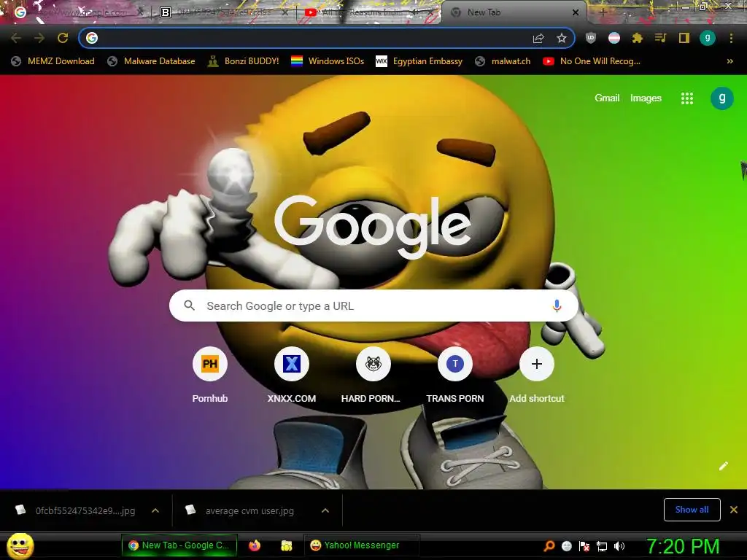Open the Google account avatar on the page
The width and height of the screenshot is (747, 560).
click(721, 98)
